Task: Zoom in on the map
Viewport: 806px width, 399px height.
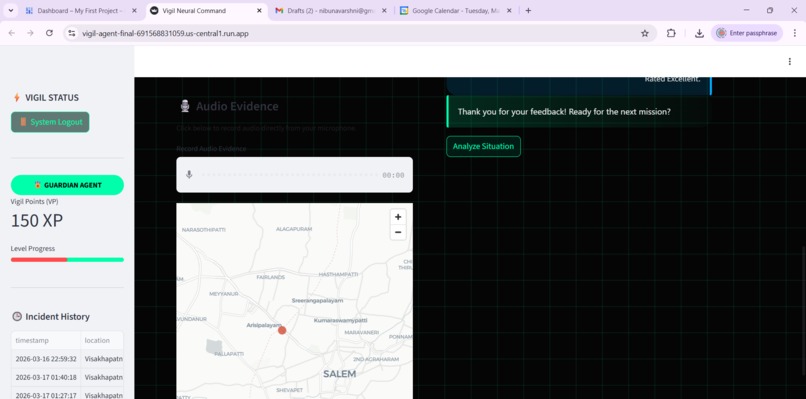Action: click(x=398, y=217)
